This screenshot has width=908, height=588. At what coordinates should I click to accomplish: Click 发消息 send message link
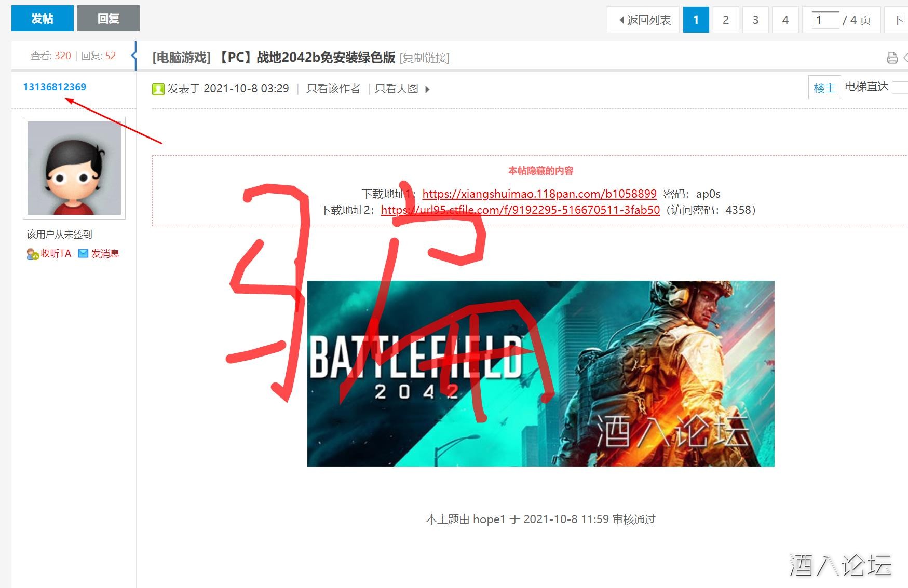(105, 253)
